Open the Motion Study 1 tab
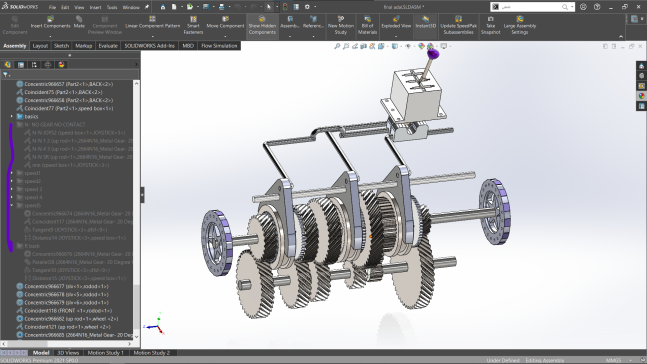This screenshot has width=647, height=364. click(105, 353)
